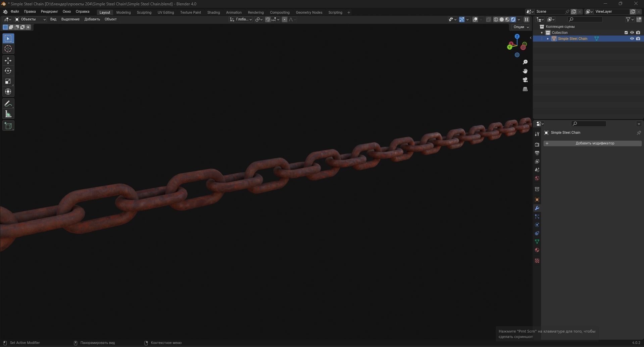Open the object mode dropdown
This screenshot has width=644, height=347.
coord(30,19)
